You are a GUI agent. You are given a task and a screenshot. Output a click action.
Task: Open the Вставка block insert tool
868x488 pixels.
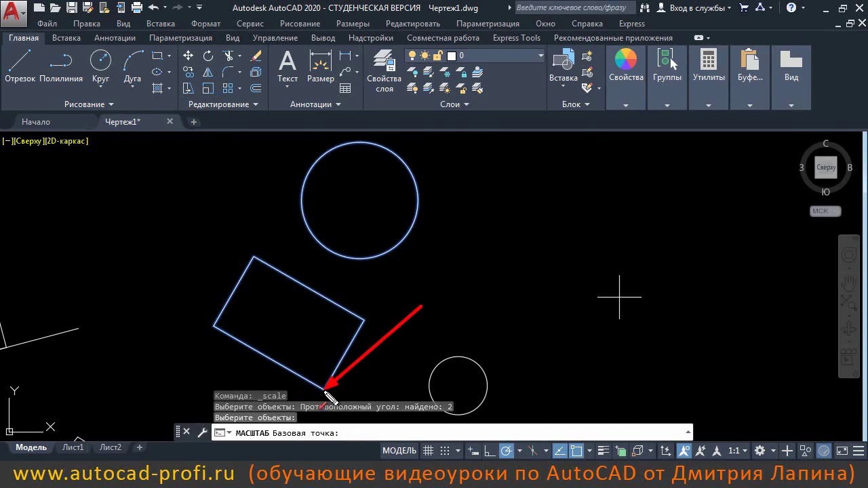[564, 66]
